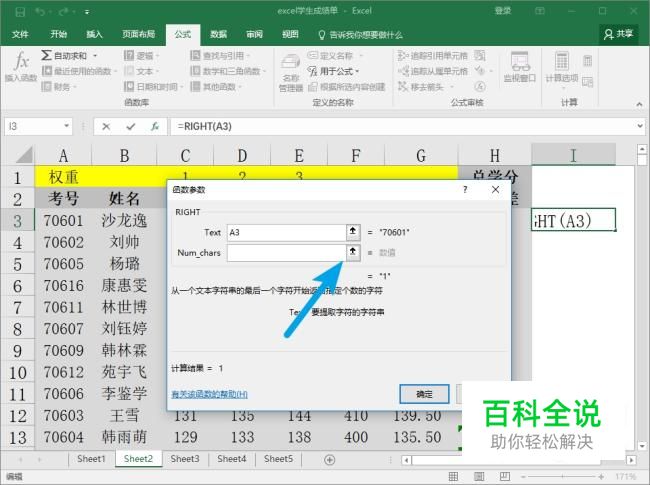Close the Function Arguments dialog
The width and height of the screenshot is (650, 485).
[495, 190]
